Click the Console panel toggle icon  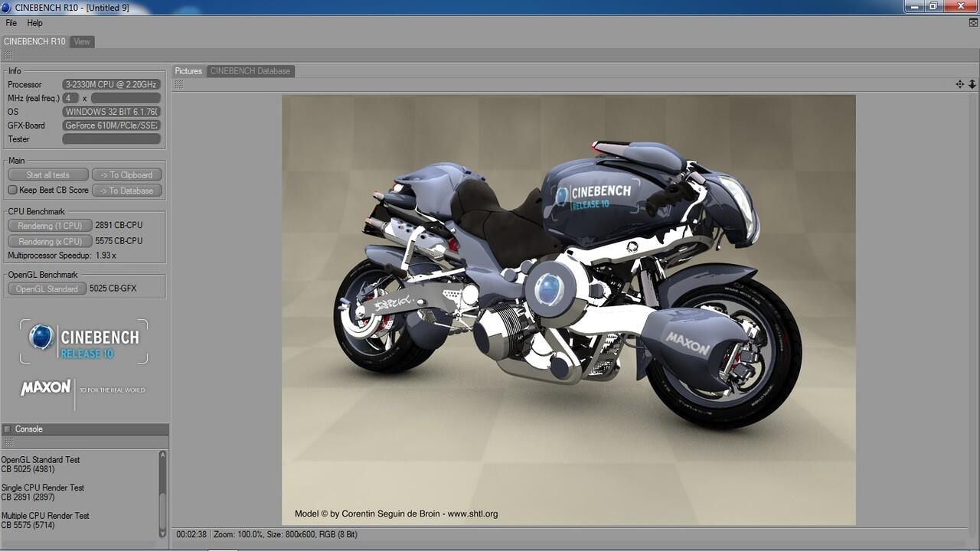(x=7, y=429)
